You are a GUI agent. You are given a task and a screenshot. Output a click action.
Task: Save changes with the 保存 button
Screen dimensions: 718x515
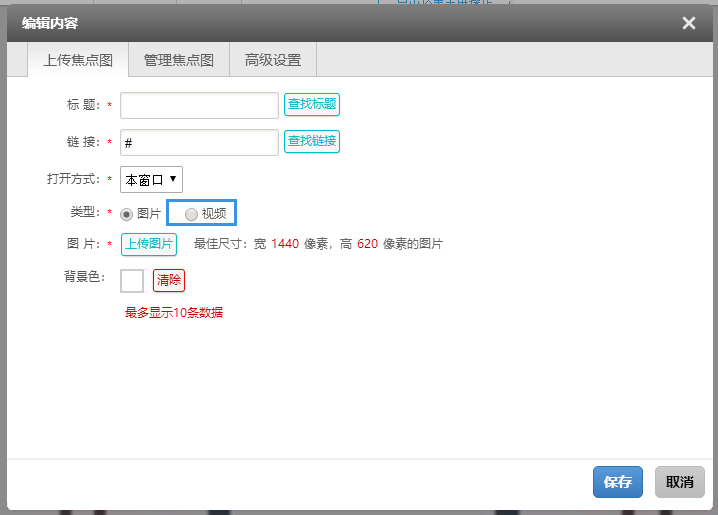click(617, 482)
